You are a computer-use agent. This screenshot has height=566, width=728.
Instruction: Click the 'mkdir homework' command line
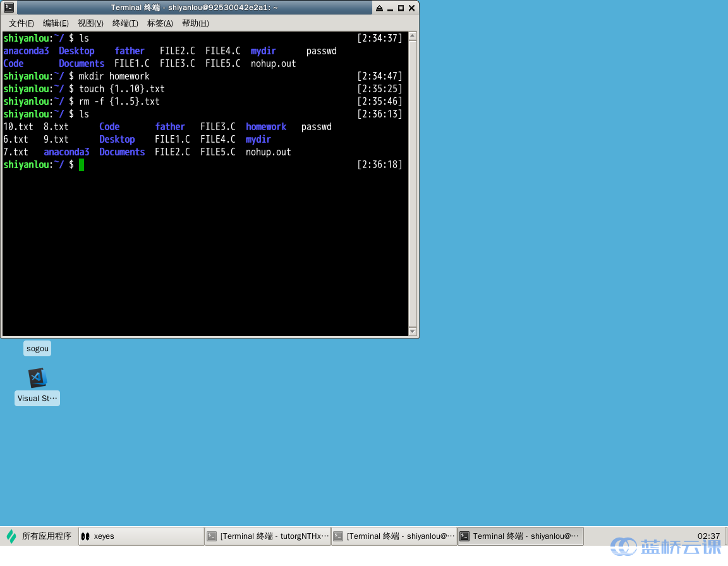pyautogui.click(x=114, y=76)
